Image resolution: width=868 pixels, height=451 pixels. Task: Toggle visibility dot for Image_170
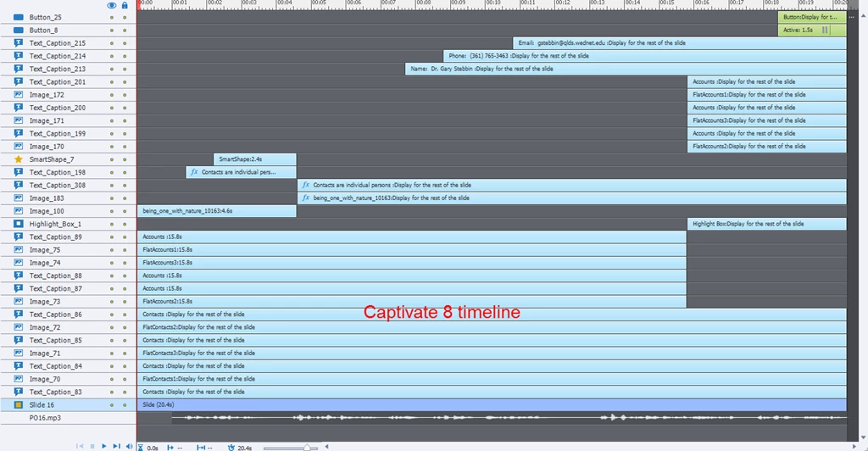tap(111, 146)
